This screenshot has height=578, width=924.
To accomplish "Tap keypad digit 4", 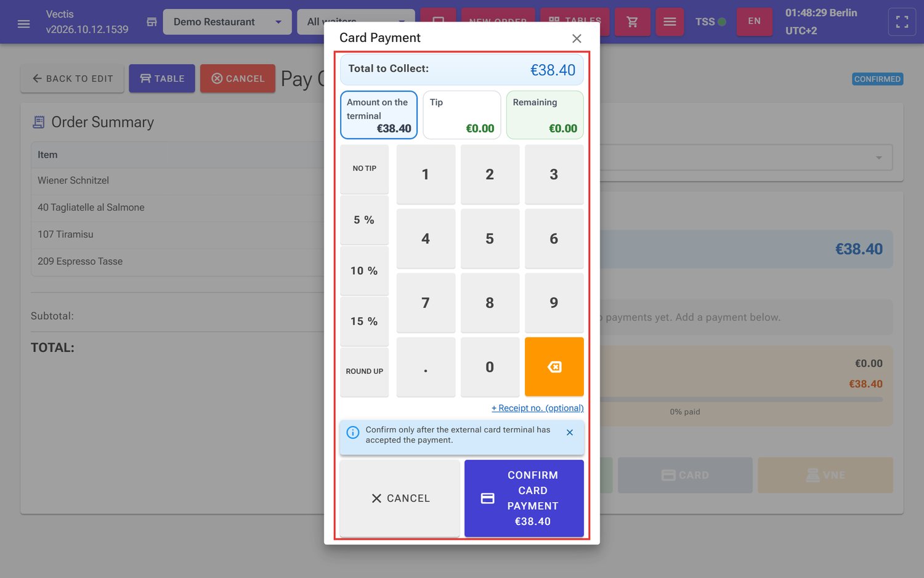I will (426, 238).
